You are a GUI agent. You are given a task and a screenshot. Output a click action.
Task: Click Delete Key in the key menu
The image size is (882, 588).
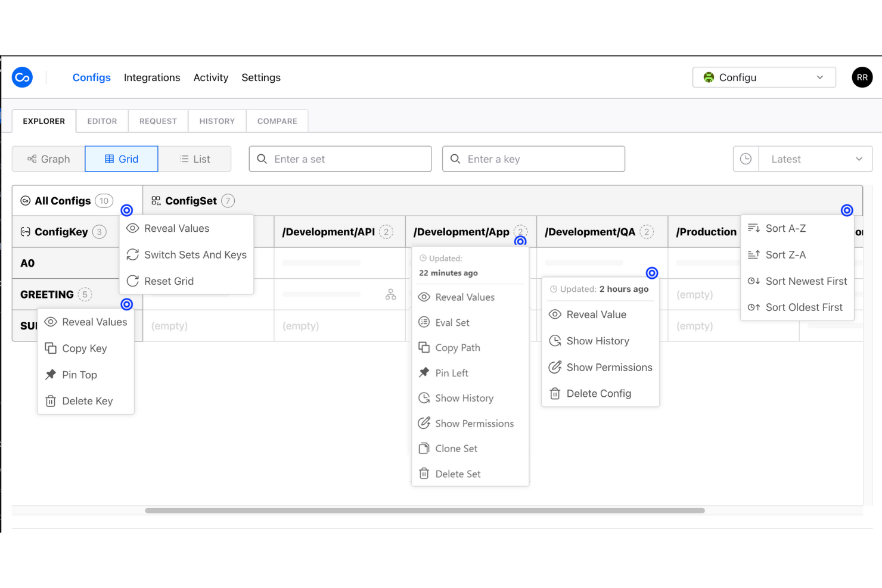88,400
